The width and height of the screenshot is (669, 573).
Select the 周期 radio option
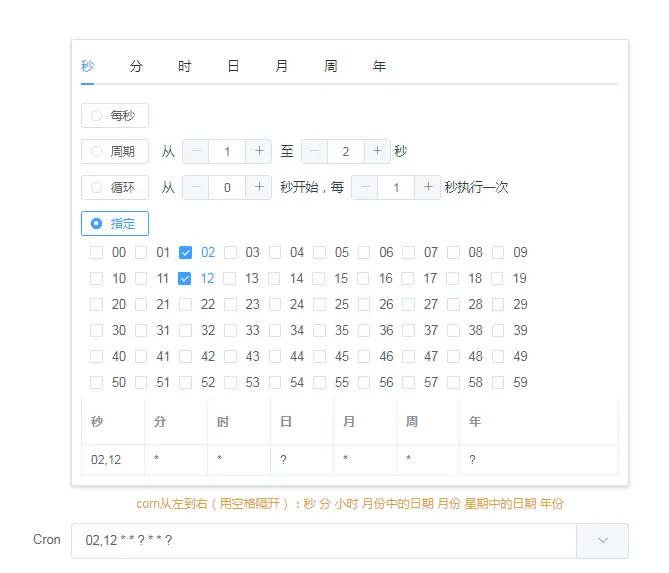point(115,151)
